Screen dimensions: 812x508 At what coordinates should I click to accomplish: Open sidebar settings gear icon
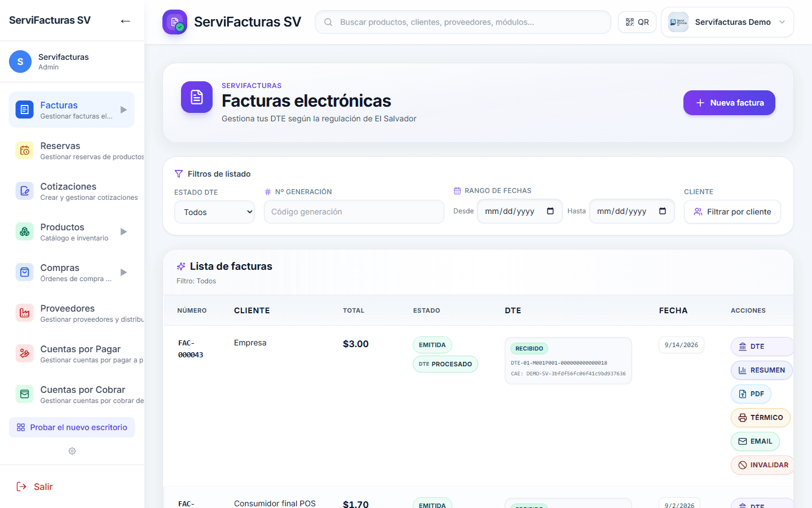[x=72, y=451]
